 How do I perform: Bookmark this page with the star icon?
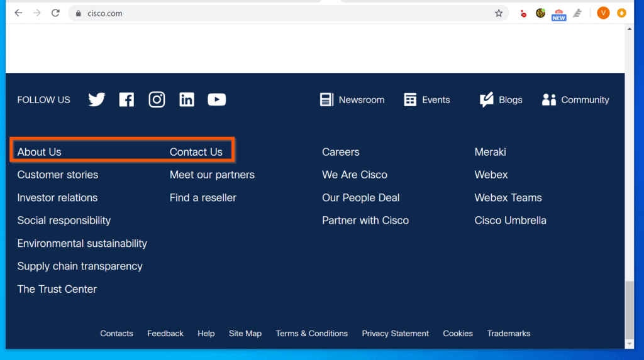[x=499, y=13]
